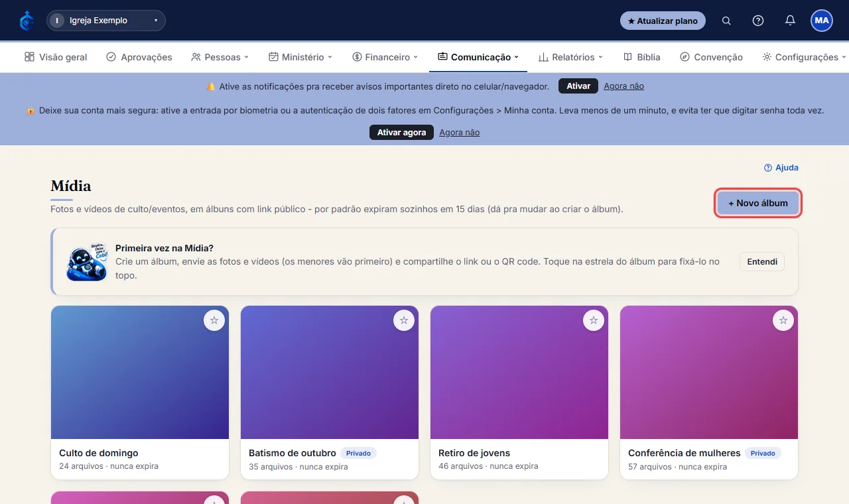849x504 pixels.
Task: Star the Retiro de jovens album
Action: [594, 320]
